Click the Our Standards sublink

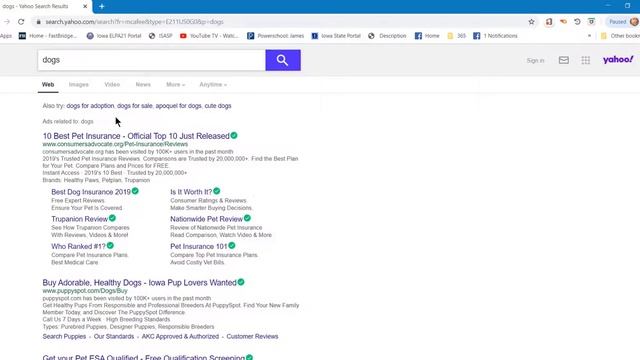114,336
